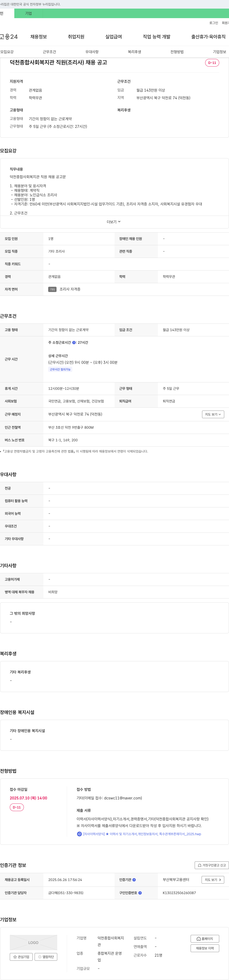Screen dimensions: 229x980
Task: Click 인증기관 담당자 value 금다혜(051-330-9835)
Action: pos(66,892)
